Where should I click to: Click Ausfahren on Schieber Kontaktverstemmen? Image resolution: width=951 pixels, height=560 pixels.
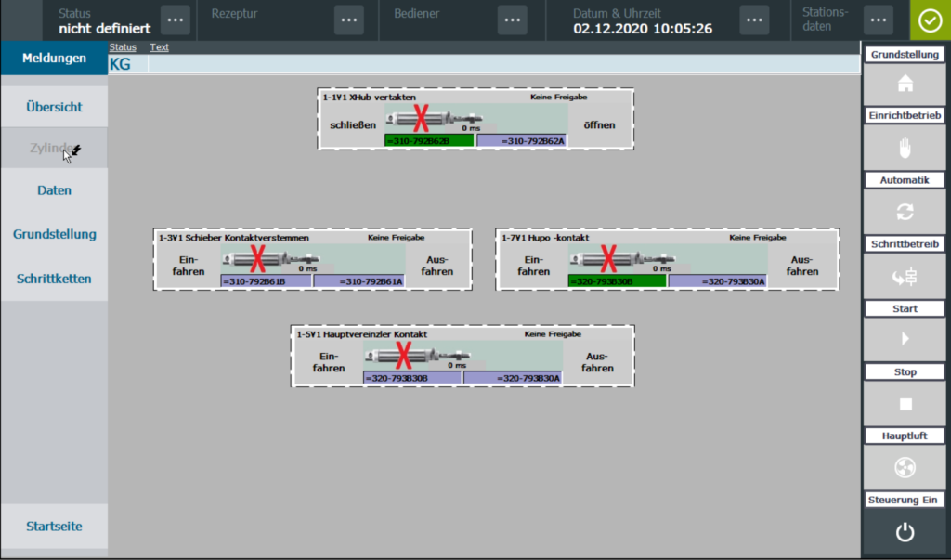tap(436, 266)
